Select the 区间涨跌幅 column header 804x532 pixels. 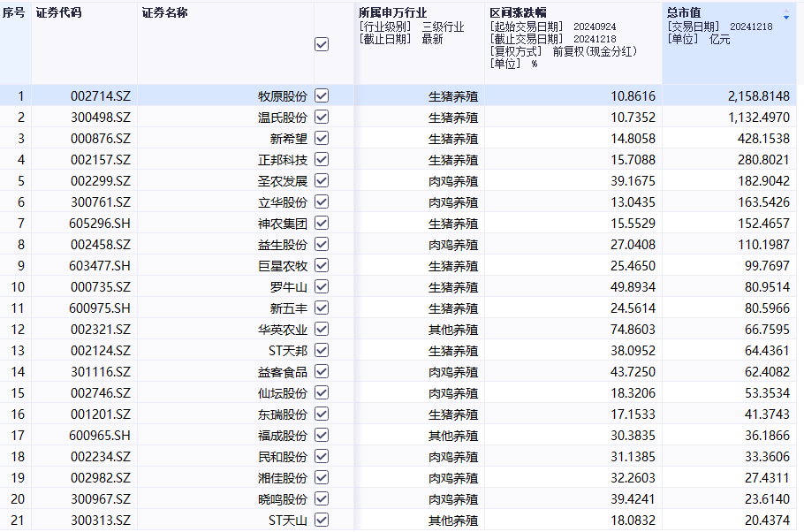(x=518, y=13)
